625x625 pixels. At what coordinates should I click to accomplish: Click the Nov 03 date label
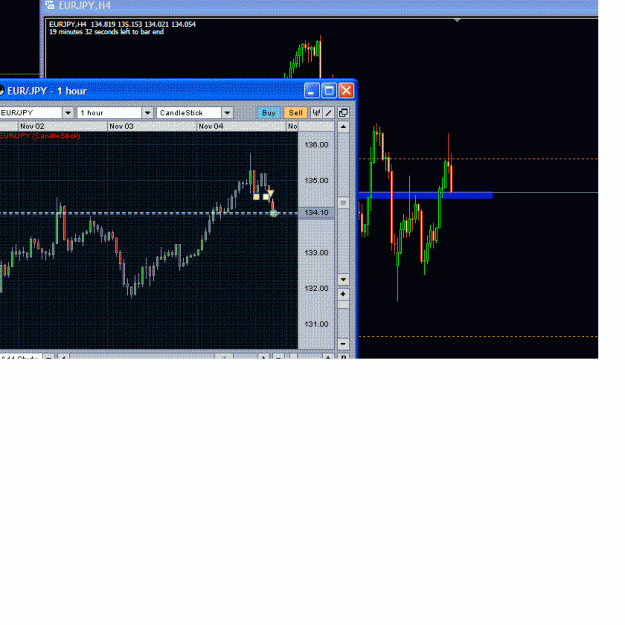[x=121, y=126]
